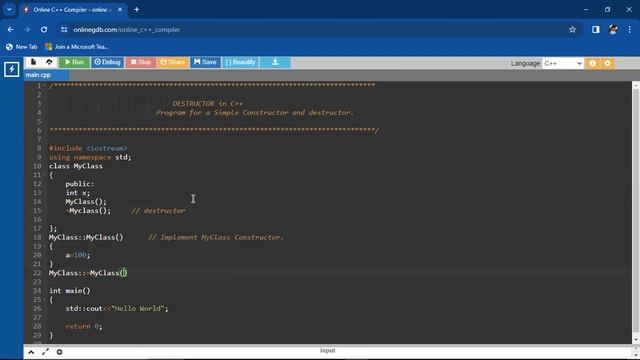640x360 pixels.
Task: Toggle the OnlineGDB lightning sidebar icon
Action: pyautogui.click(x=11, y=69)
